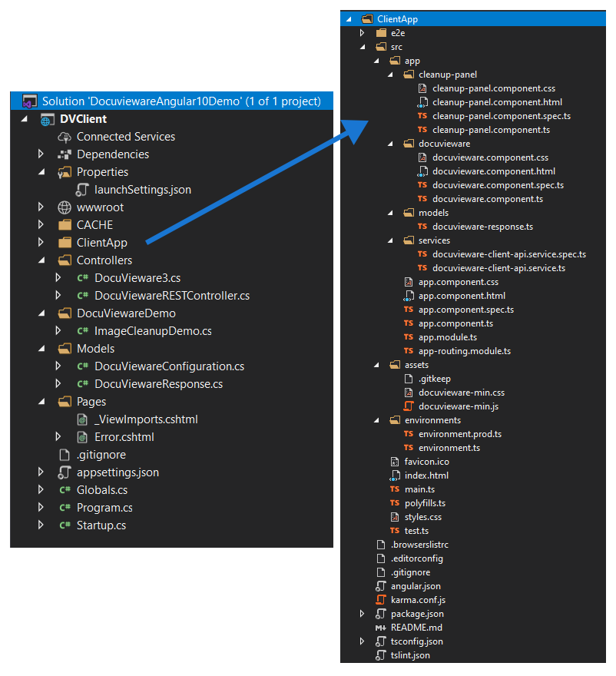Select docuvieware-response.ts file

pos(483,227)
